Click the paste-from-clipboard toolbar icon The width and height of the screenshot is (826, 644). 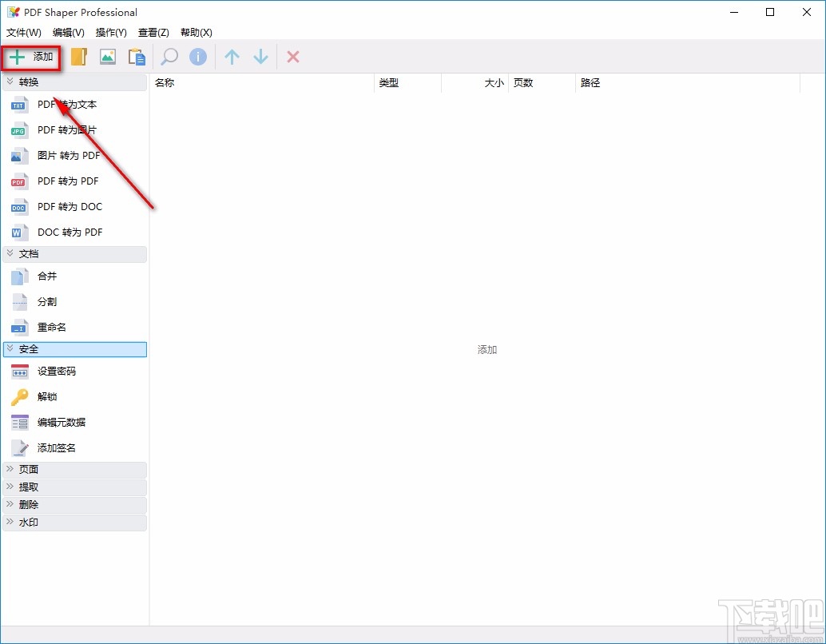(x=137, y=57)
